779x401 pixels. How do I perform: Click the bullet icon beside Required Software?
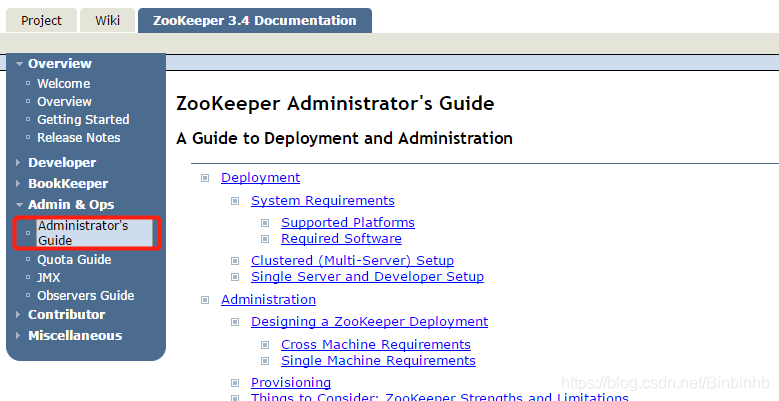(x=265, y=239)
